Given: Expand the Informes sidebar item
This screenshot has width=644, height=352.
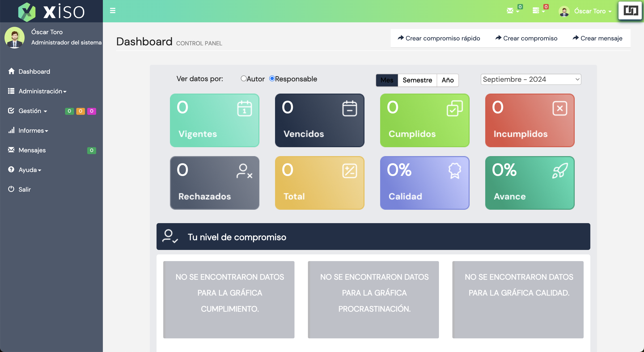Looking at the screenshot, I should [33, 131].
